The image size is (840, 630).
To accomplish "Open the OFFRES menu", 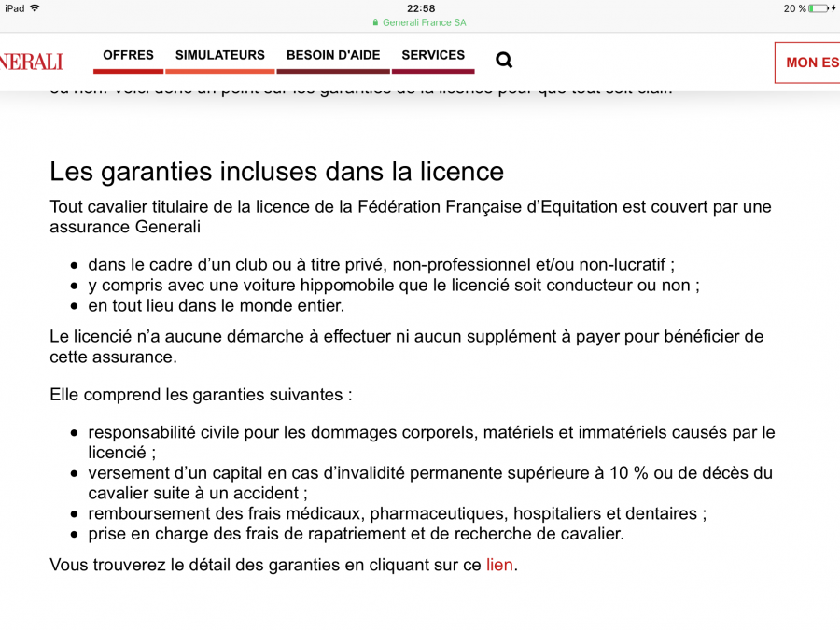I will point(128,55).
